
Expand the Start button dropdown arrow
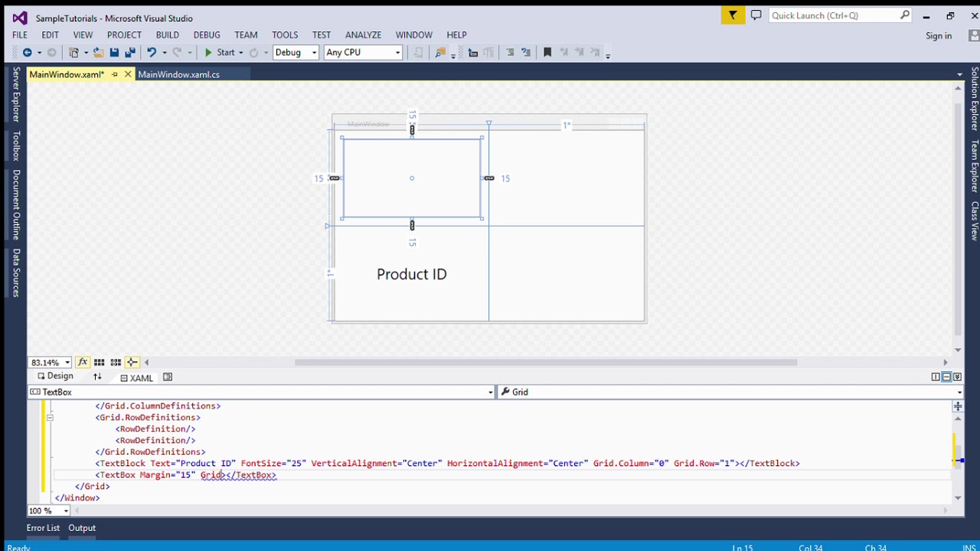(240, 52)
